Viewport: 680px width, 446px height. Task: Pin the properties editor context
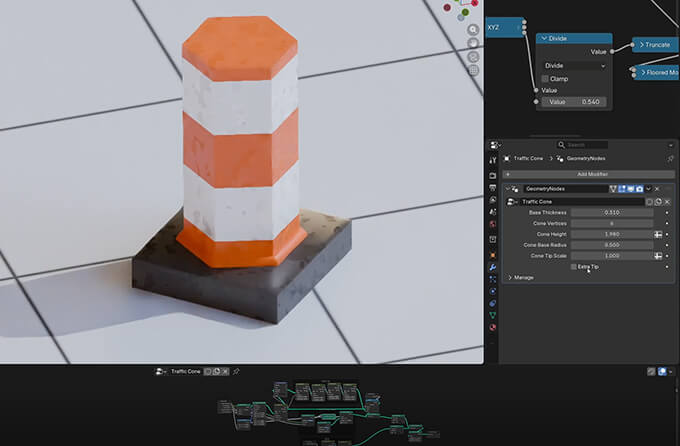tap(669, 159)
